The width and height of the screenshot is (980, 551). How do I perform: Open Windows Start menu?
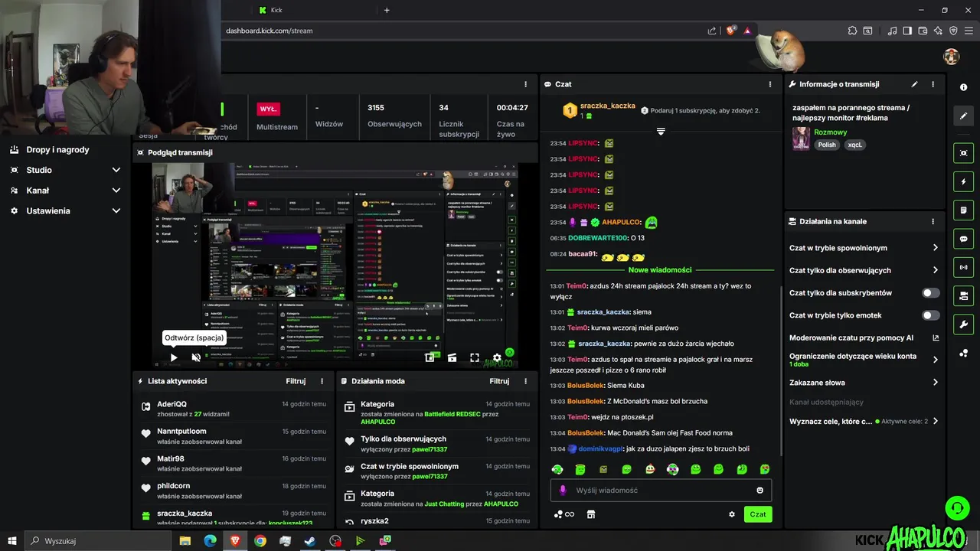(x=12, y=541)
